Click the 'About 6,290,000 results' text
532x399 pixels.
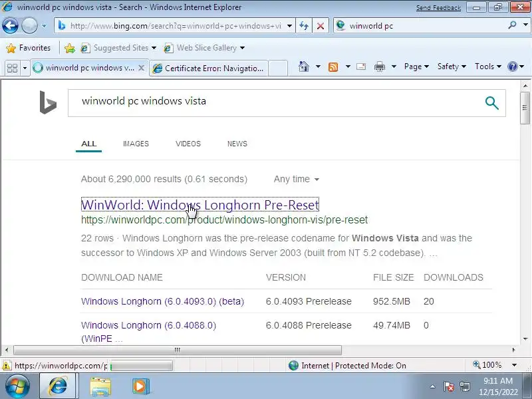tap(164, 179)
